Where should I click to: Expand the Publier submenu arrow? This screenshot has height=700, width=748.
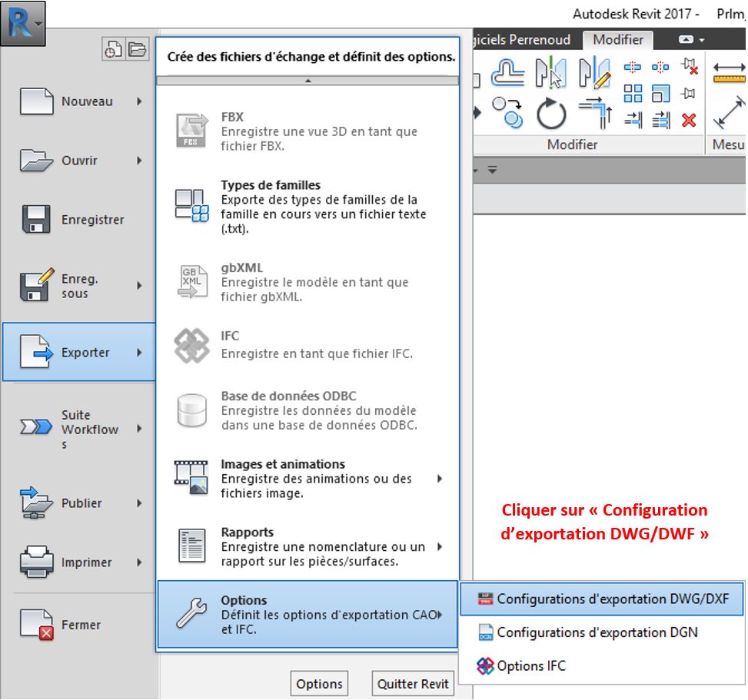coord(139,503)
